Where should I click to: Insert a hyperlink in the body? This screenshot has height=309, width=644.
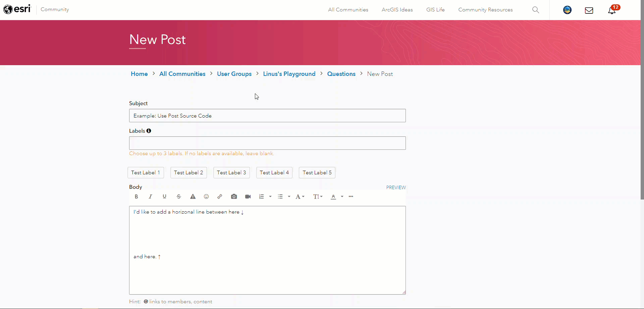pos(220,196)
